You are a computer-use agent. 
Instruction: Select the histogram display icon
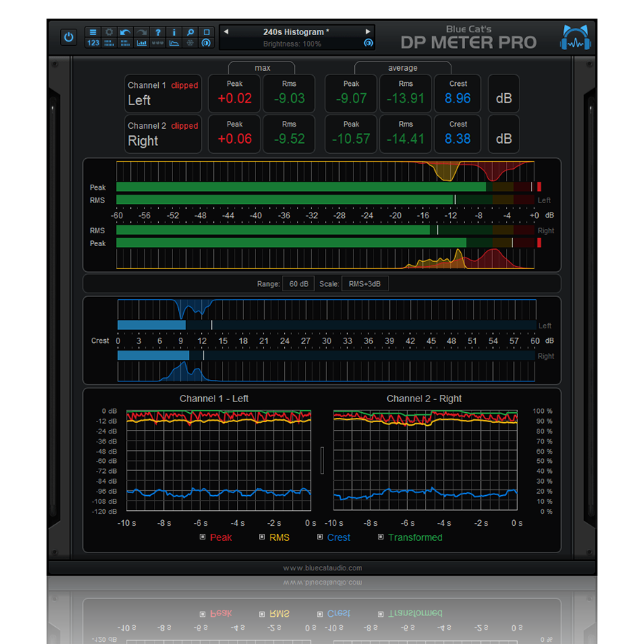click(142, 43)
